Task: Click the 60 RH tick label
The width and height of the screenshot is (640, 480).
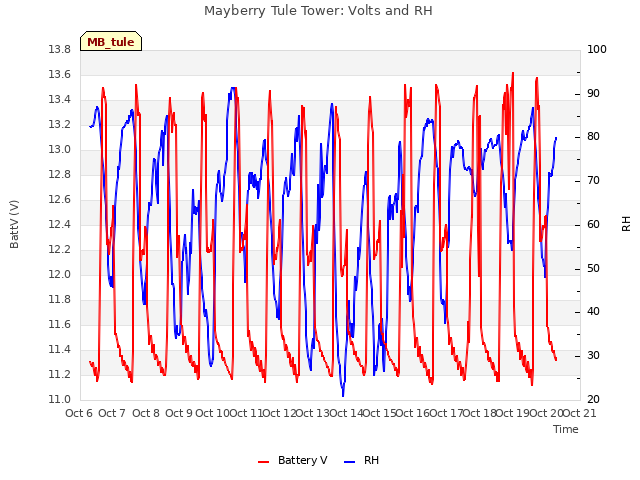Action: [x=593, y=224]
